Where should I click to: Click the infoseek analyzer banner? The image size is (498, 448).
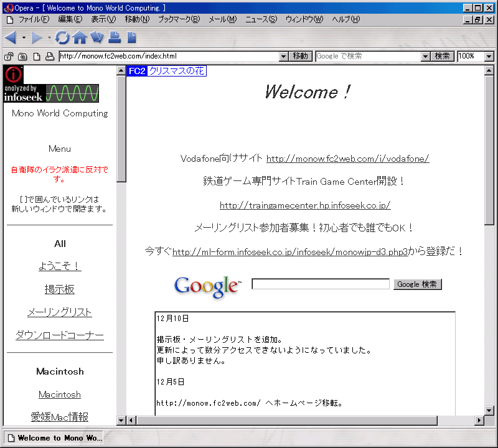pos(52,93)
